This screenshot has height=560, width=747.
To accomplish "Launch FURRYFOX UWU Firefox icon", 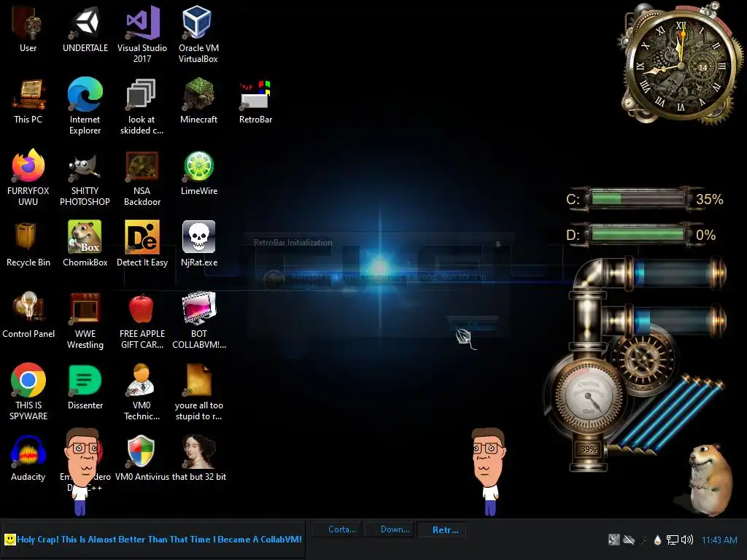I will coord(28,177).
